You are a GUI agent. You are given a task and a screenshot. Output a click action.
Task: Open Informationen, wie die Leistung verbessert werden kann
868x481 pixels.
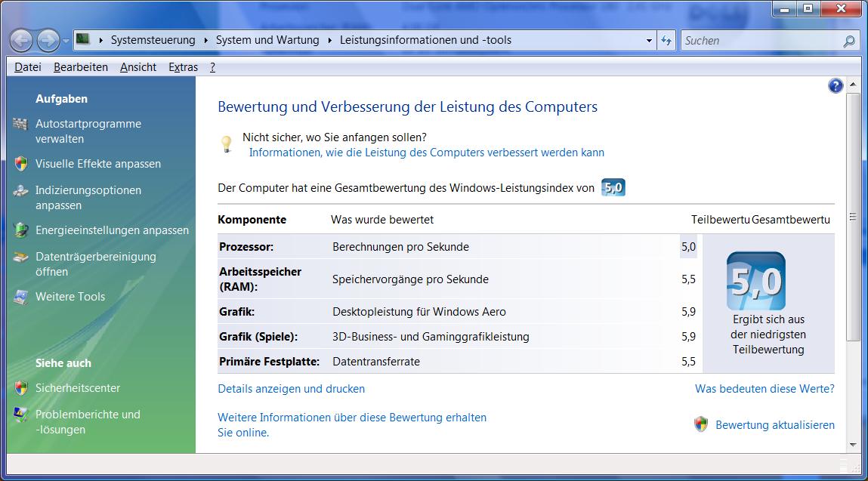(x=426, y=153)
